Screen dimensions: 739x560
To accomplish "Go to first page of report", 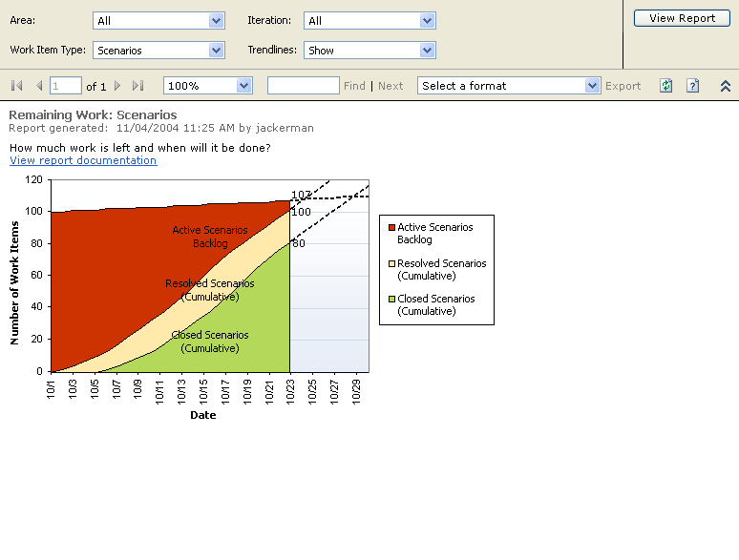I will 16,86.
